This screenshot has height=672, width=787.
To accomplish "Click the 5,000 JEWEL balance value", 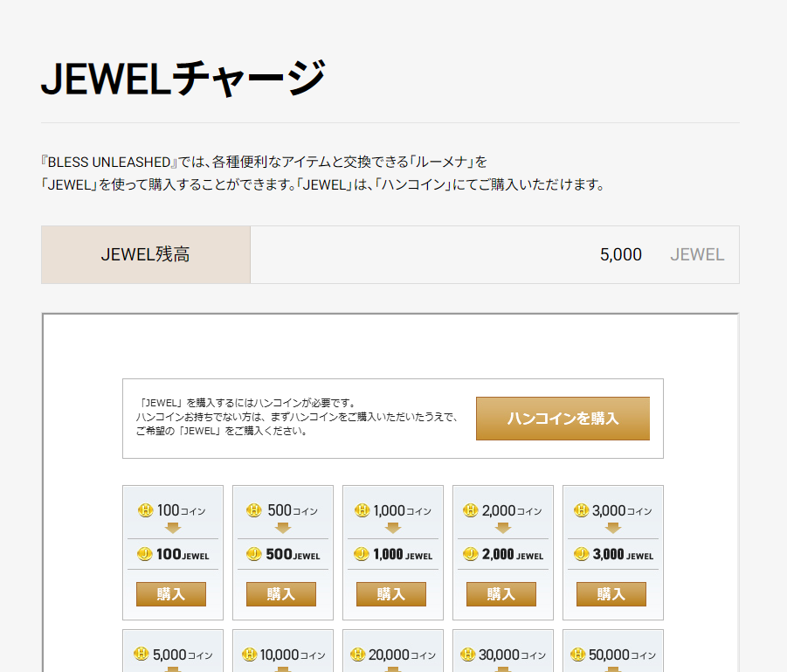I will (620, 255).
